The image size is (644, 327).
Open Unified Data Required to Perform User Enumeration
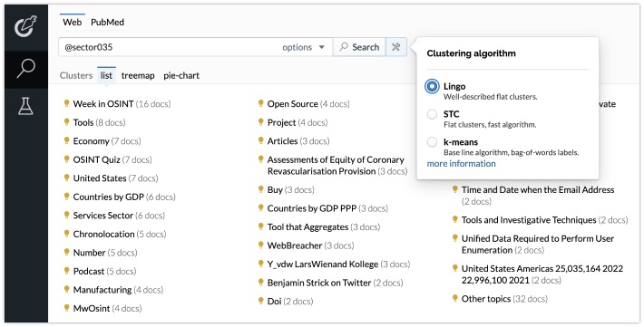[538, 245]
